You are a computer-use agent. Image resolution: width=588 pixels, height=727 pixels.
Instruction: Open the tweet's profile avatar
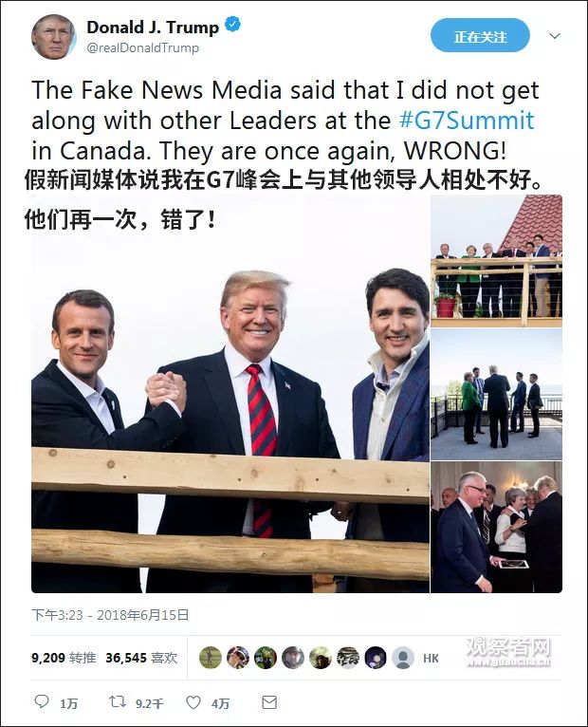tap(53, 37)
